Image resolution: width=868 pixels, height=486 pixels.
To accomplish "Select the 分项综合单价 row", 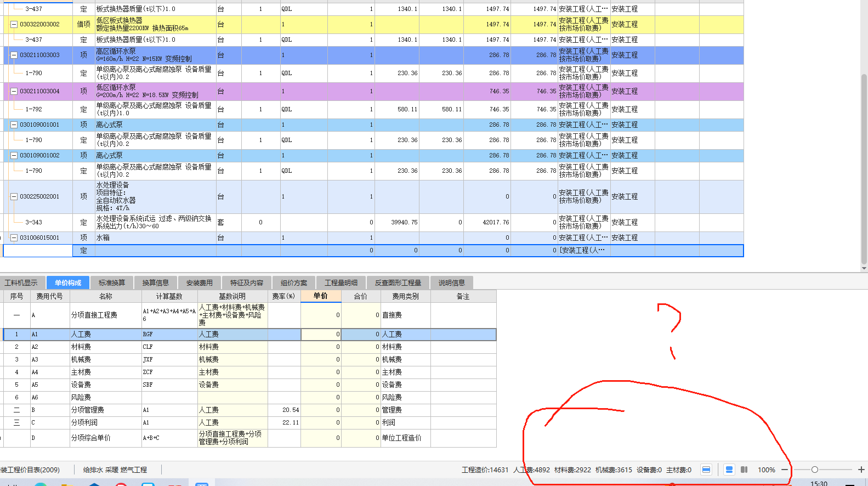I will (x=249, y=438).
